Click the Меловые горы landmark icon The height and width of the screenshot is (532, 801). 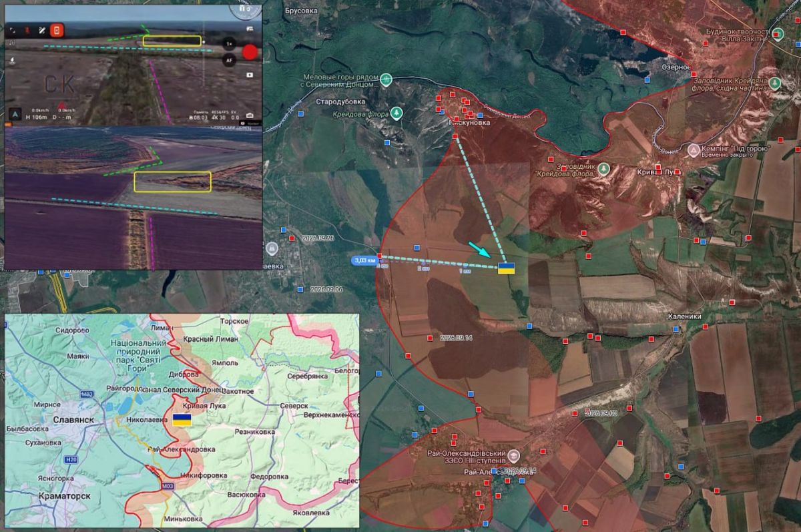386,81
